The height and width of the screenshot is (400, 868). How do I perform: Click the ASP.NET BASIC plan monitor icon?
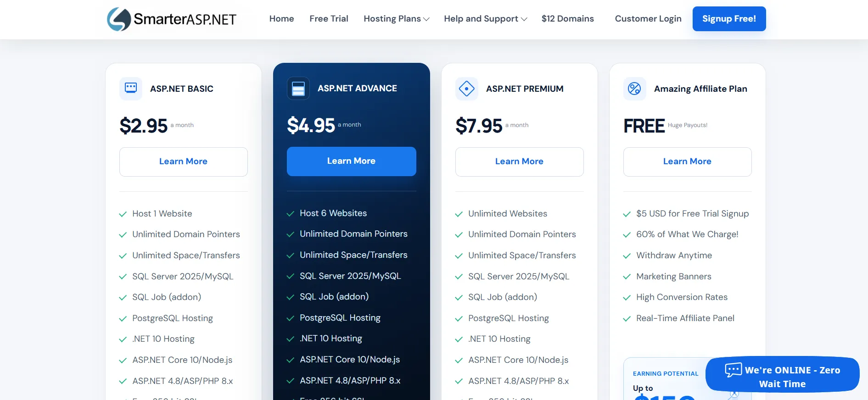pyautogui.click(x=131, y=89)
